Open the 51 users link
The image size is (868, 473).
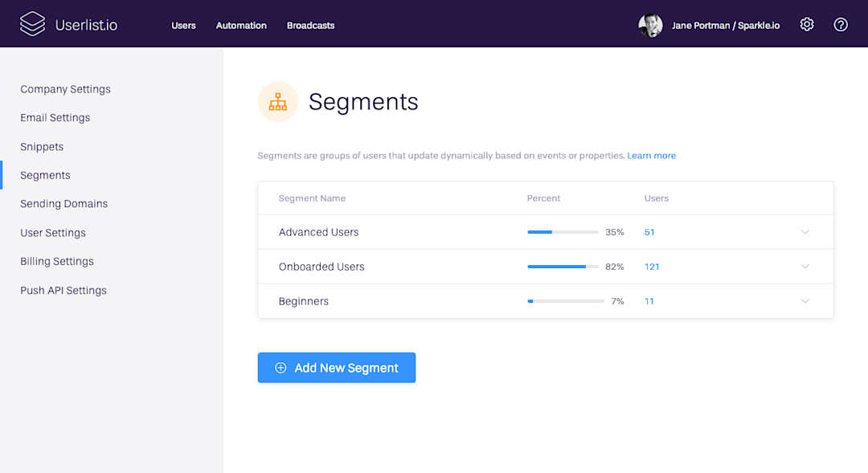[649, 232]
